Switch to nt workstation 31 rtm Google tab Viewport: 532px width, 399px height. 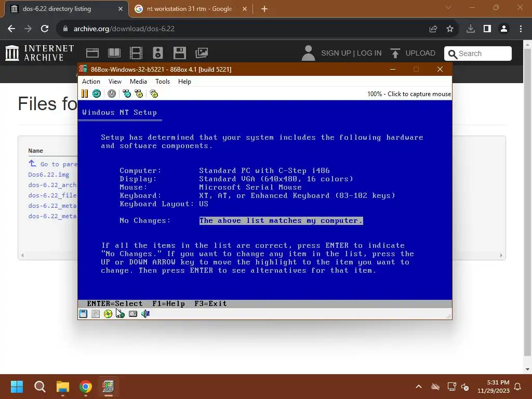[x=191, y=9]
